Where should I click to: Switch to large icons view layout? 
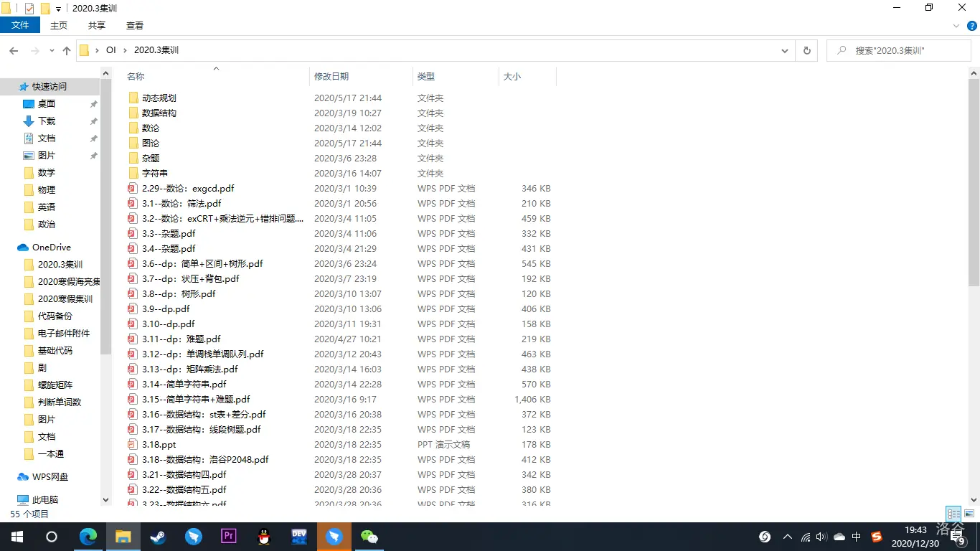coord(969,514)
